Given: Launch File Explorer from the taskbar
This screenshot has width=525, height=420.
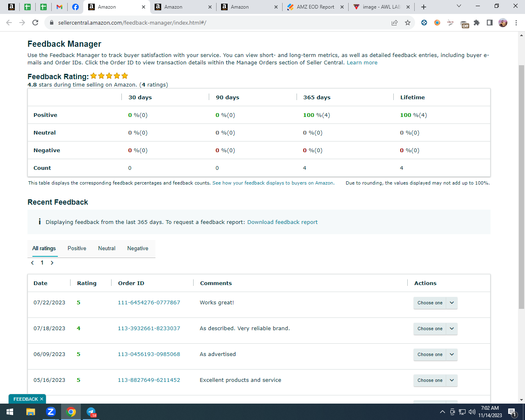Looking at the screenshot, I should click(31, 412).
